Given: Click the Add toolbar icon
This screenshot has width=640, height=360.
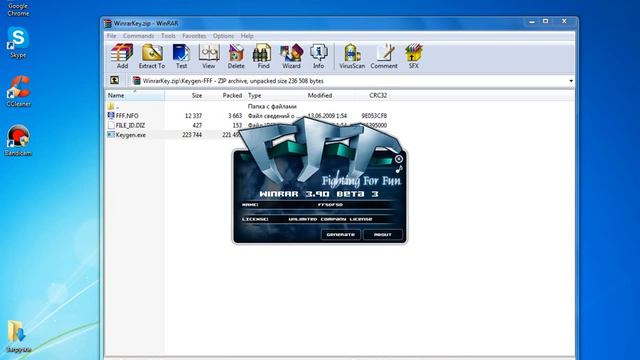Looking at the screenshot, I should point(122,56).
